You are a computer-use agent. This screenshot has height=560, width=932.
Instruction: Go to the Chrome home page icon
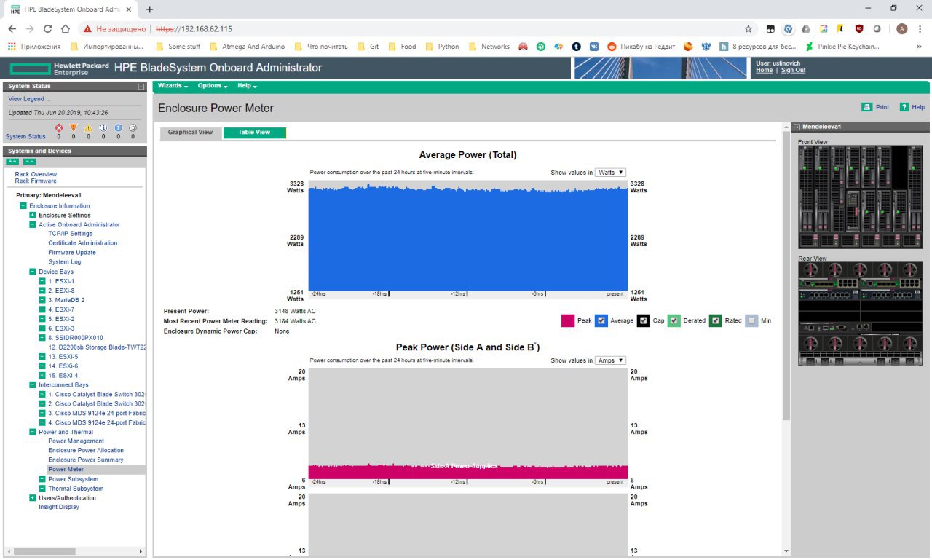66,29
